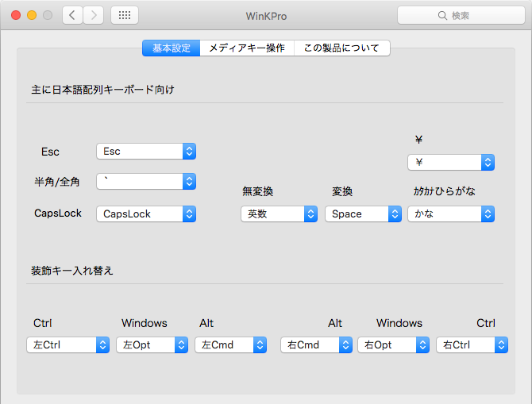Viewport: 532px width, 404px height.
Task: Open the CapsLock mapping dropdown
Action: point(146,214)
